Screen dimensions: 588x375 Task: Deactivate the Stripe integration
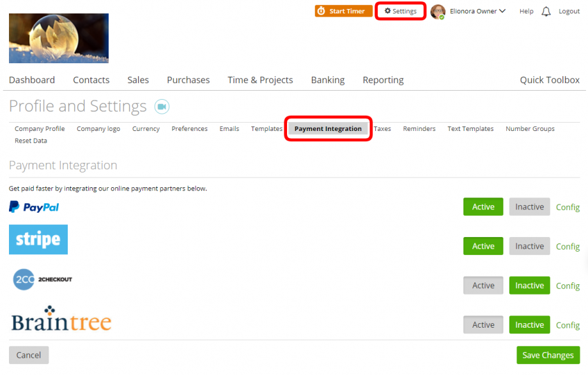pos(529,246)
